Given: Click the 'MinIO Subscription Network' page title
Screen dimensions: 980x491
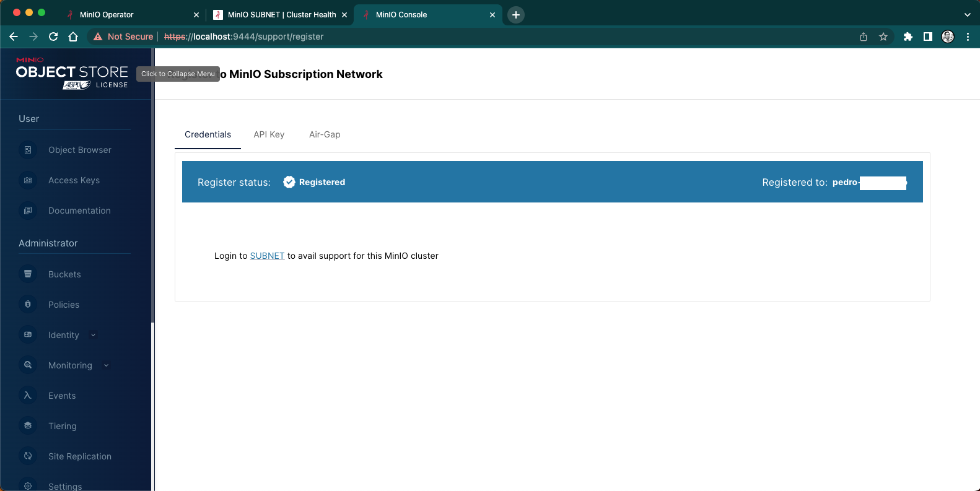Looking at the screenshot, I should click(306, 74).
